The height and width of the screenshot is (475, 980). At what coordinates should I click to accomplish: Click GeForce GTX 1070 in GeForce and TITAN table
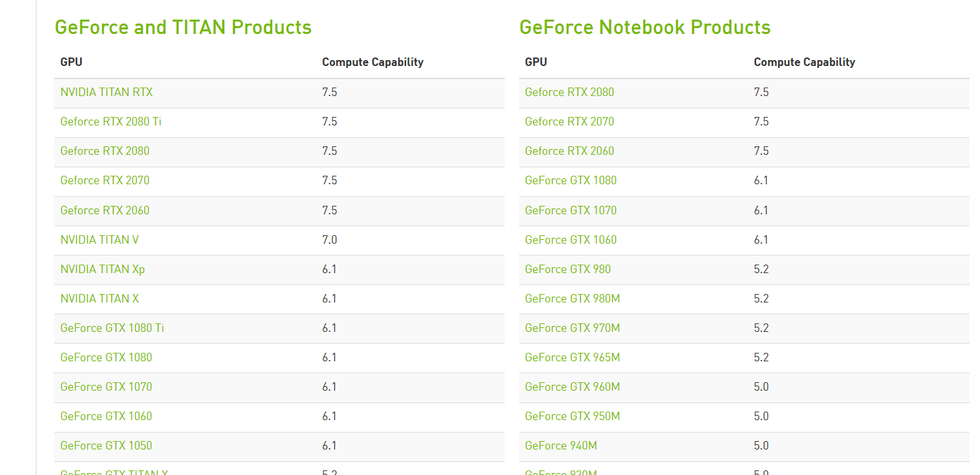(x=106, y=387)
